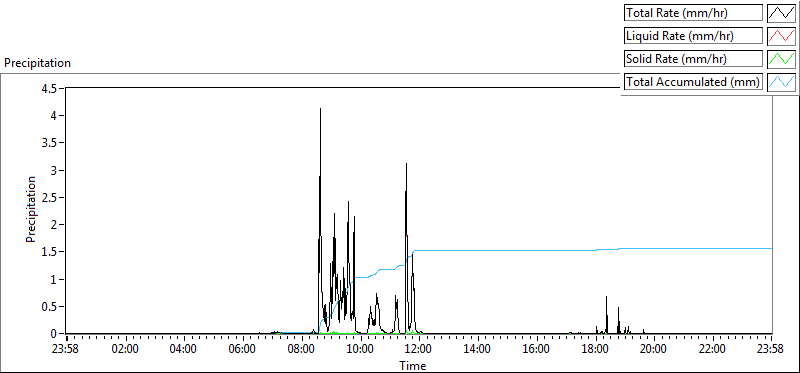Click the Precipitation graph title above the chart

(x=37, y=63)
